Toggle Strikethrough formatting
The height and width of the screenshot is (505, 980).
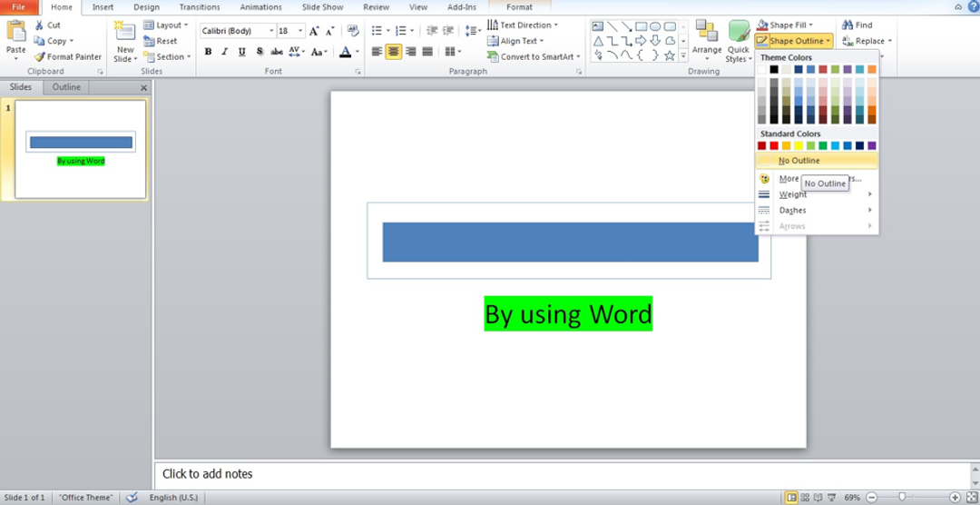pos(277,52)
